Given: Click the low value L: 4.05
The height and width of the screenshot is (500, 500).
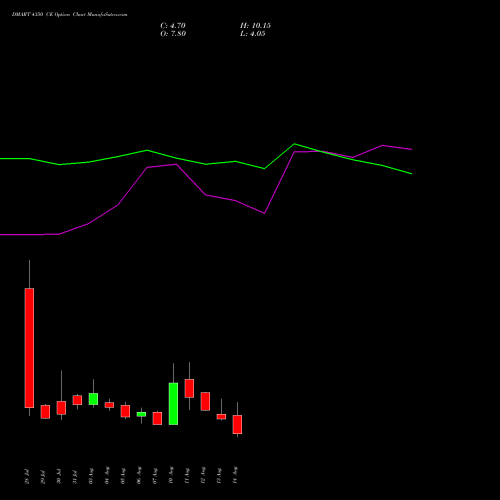Looking at the screenshot, I should 253,34.
